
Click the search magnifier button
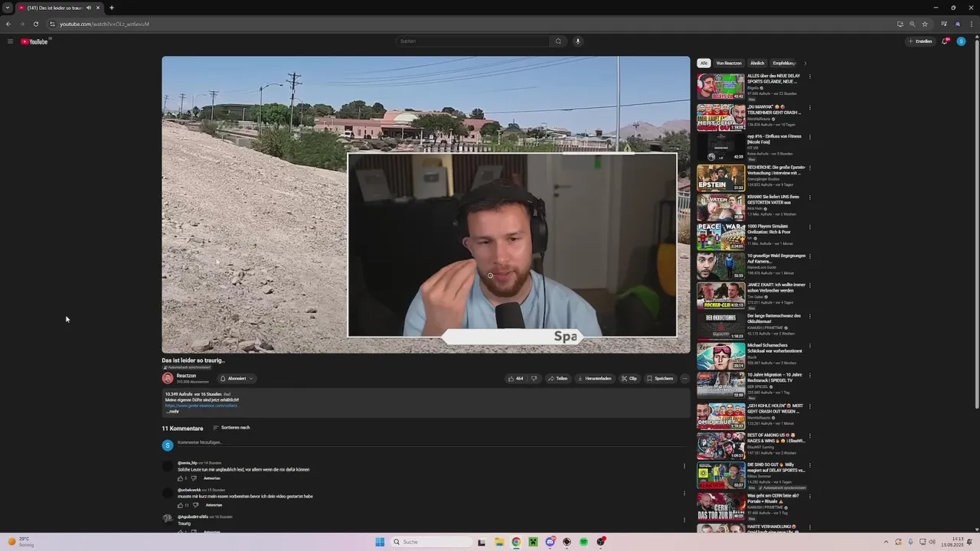[558, 41]
